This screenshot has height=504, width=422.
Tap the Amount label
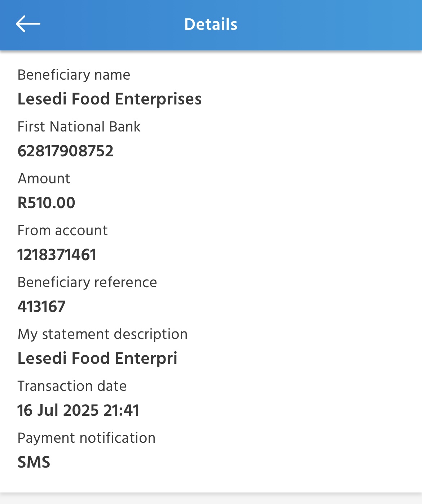[x=44, y=179]
